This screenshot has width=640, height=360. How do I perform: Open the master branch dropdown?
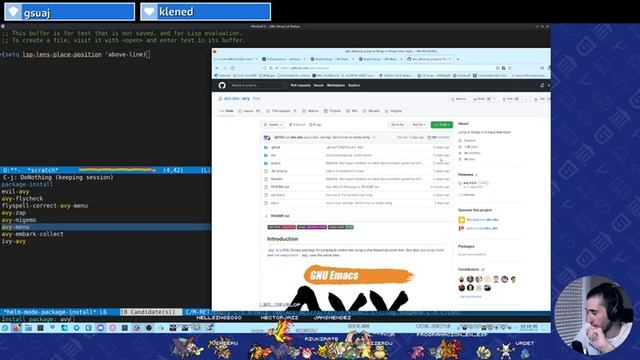[x=273, y=124]
